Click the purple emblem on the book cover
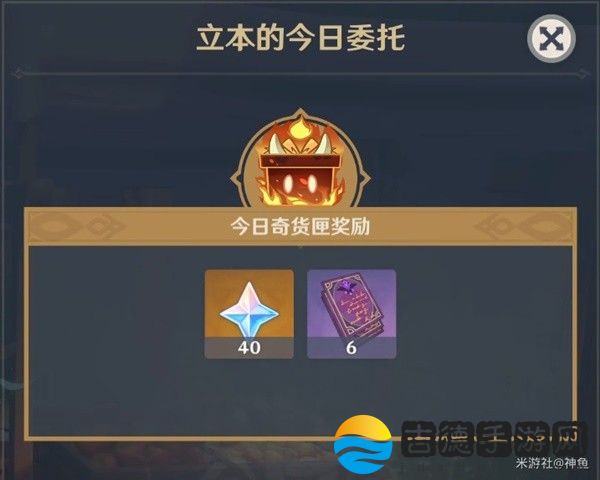600x480 pixels. coord(347,287)
